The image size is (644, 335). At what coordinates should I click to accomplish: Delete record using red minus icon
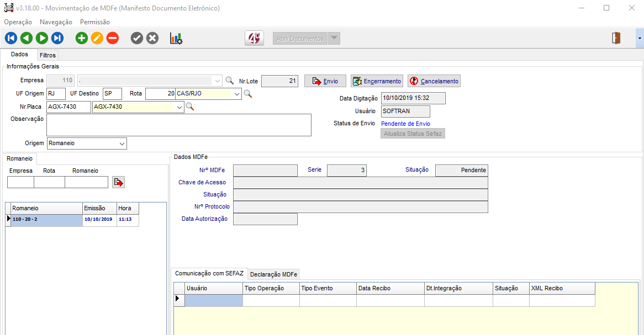113,38
